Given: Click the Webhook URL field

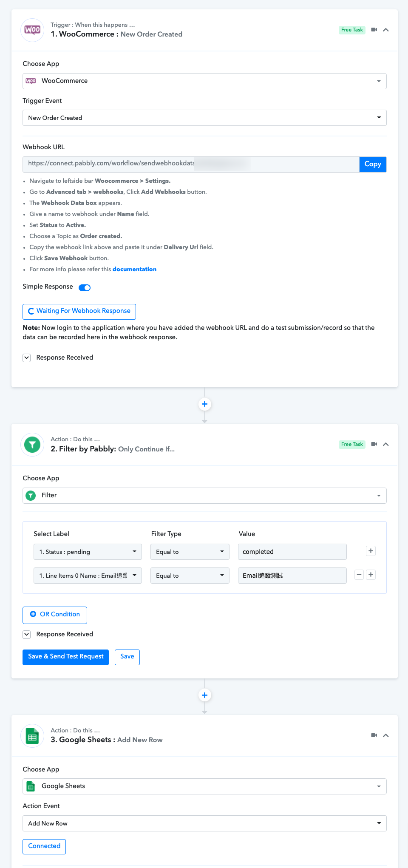Looking at the screenshot, I should tap(191, 164).
